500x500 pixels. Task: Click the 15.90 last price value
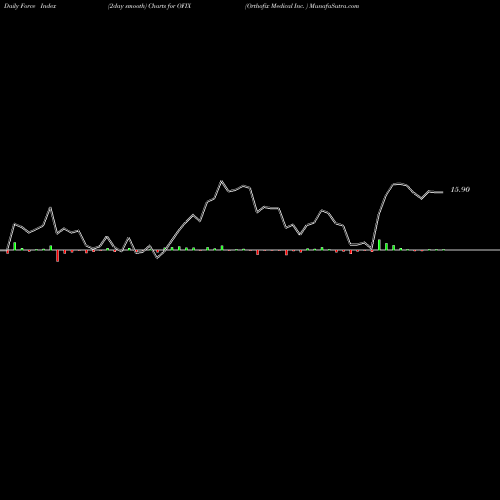(460, 190)
